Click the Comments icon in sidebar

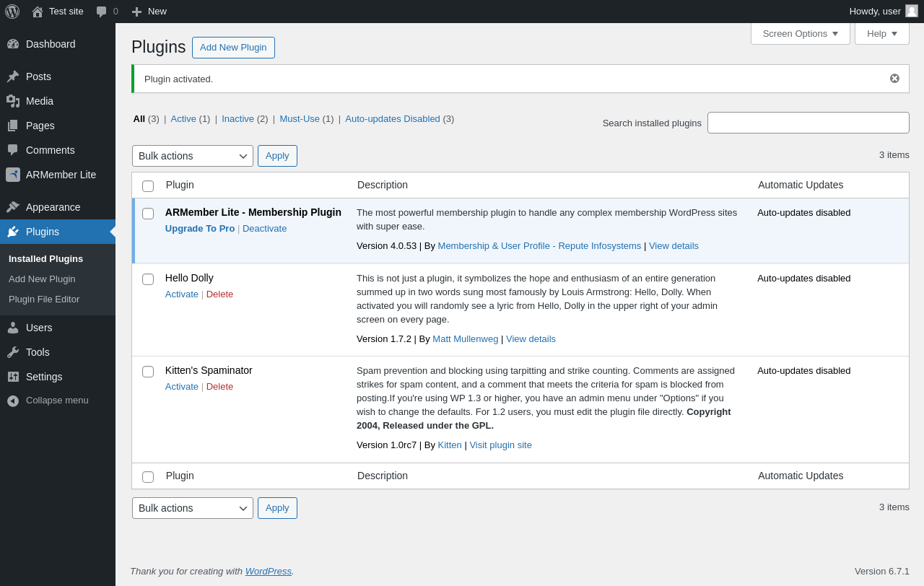(13, 150)
